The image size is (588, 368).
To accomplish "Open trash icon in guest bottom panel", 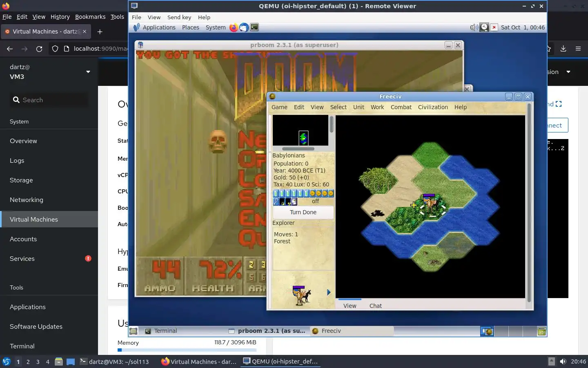I will (542, 331).
